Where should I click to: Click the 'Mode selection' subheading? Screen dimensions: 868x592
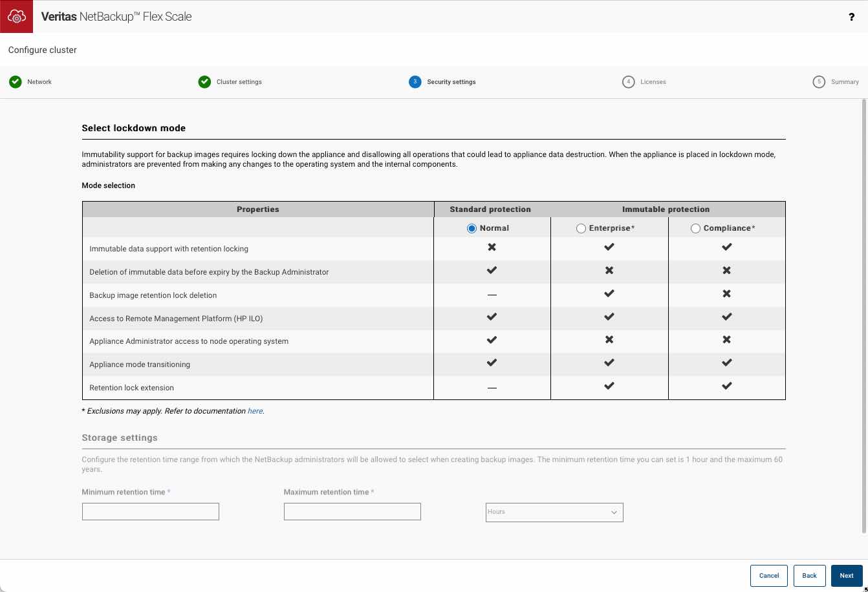pos(109,185)
